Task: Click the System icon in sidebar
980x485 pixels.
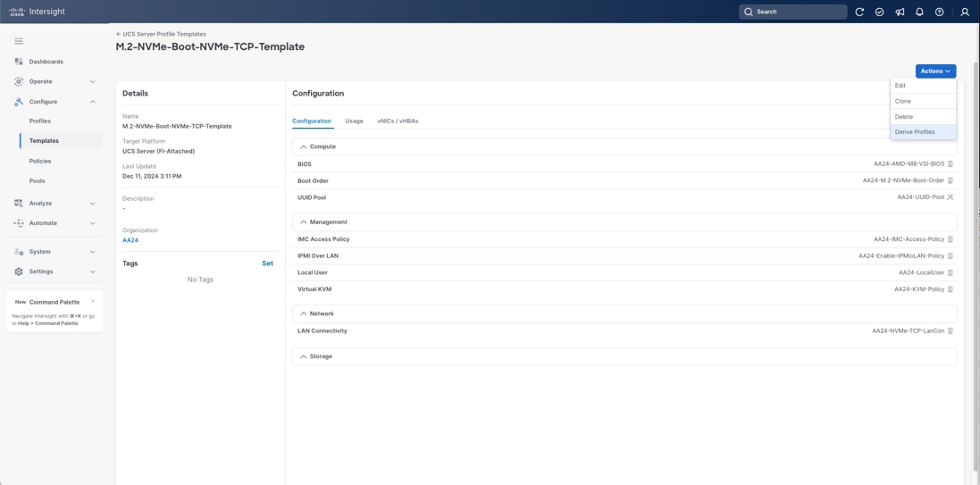Action: 19,251
